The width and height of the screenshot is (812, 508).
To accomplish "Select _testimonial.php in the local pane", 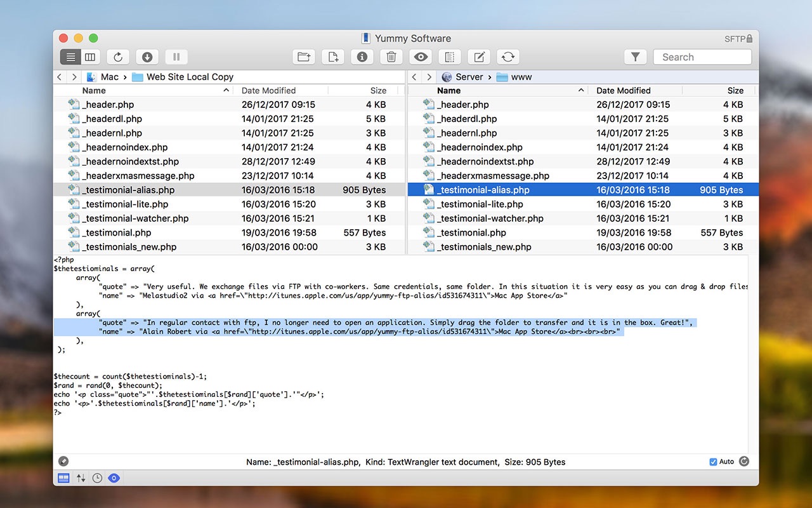I will (x=229, y=232).
